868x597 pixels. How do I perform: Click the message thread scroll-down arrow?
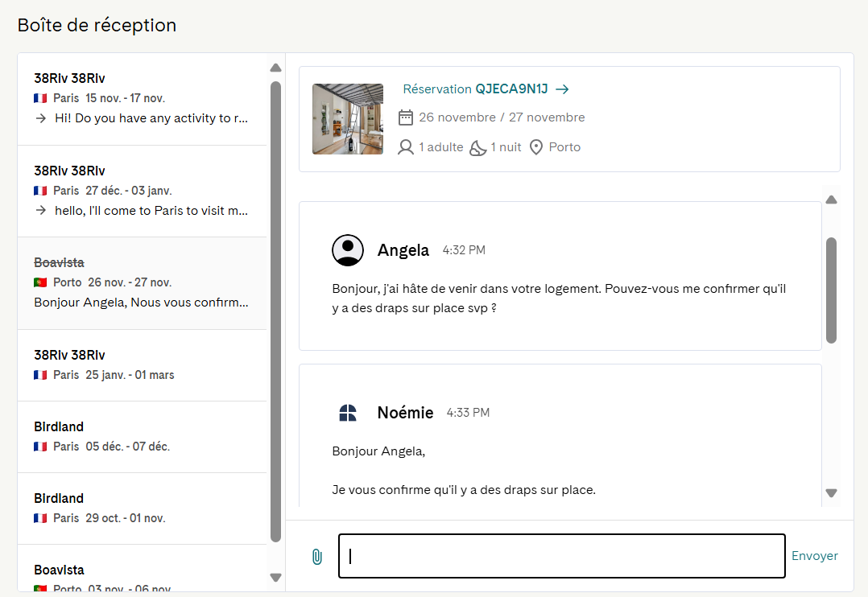(831, 492)
